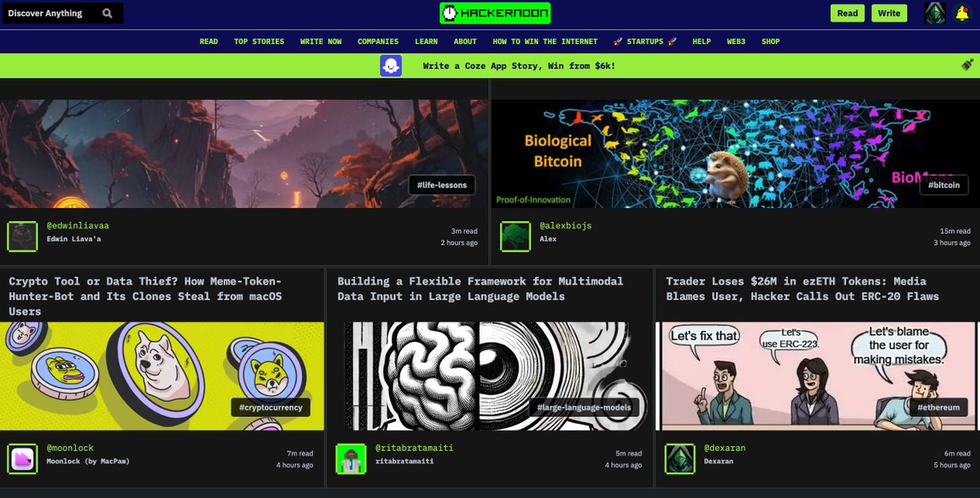Open the READ menu item
This screenshot has height=498, width=980.
pos(208,42)
